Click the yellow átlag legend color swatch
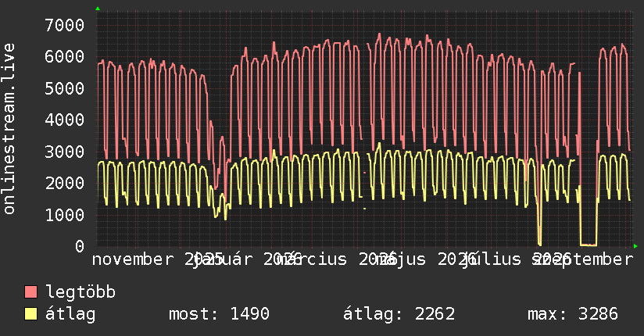The height and width of the screenshot is (336, 644). (x=30, y=313)
